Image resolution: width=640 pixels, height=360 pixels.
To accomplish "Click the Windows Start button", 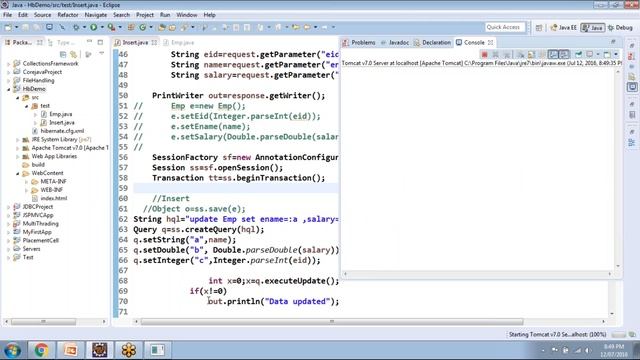I will [13, 350].
